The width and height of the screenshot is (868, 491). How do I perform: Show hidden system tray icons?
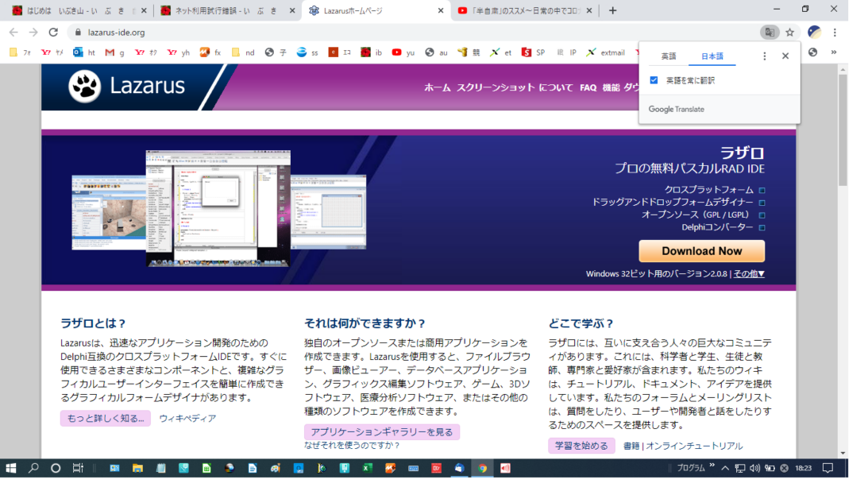(x=724, y=468)
